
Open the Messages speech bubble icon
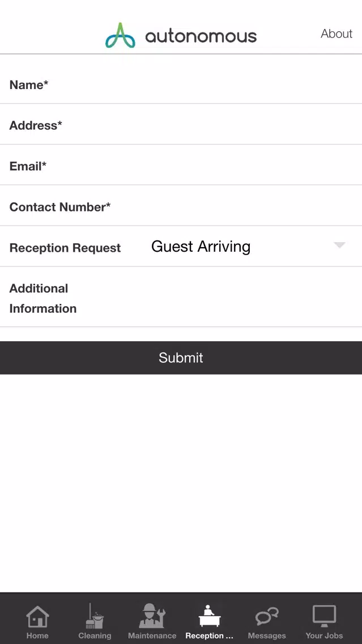click(267, 616)
